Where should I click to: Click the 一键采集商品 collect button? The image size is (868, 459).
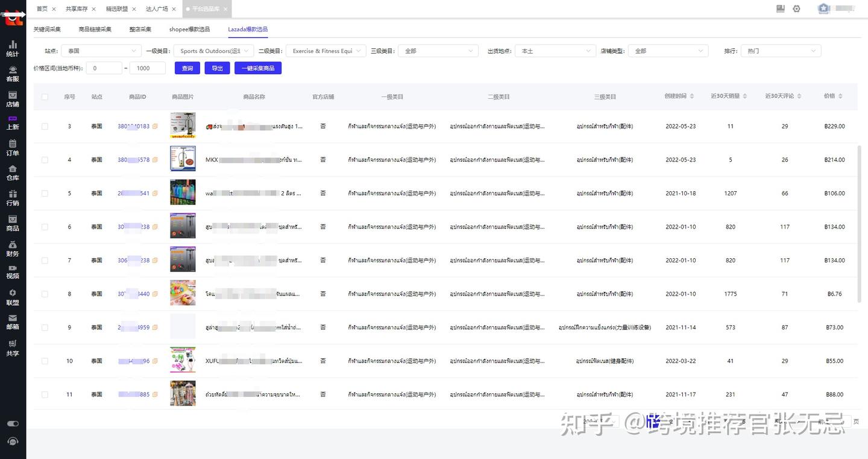click(x=257, y=68)
